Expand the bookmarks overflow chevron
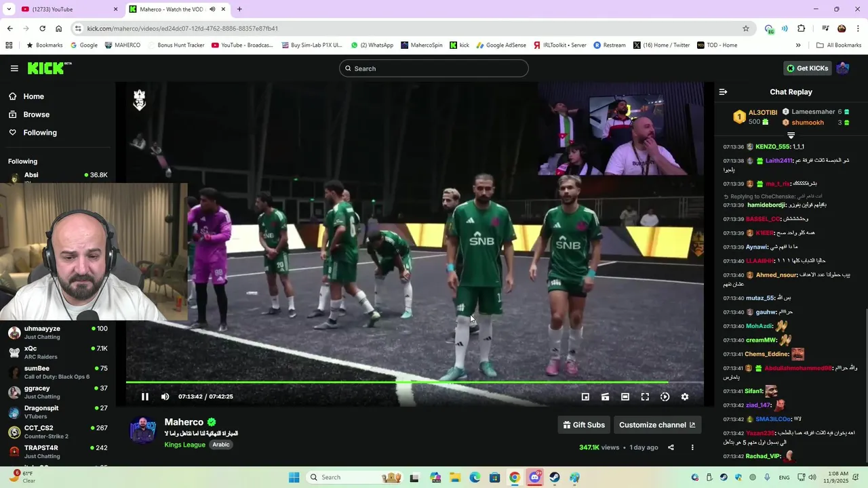Image resolution: width=868 pixels, height=488 pixels. pyautogui.click(x=798, y=45)
